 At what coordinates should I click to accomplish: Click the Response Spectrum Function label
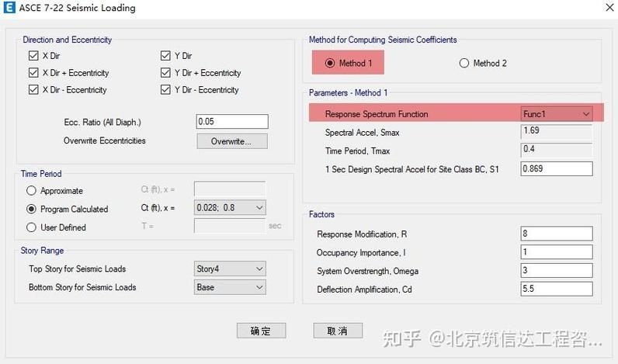tap(377, 114)
